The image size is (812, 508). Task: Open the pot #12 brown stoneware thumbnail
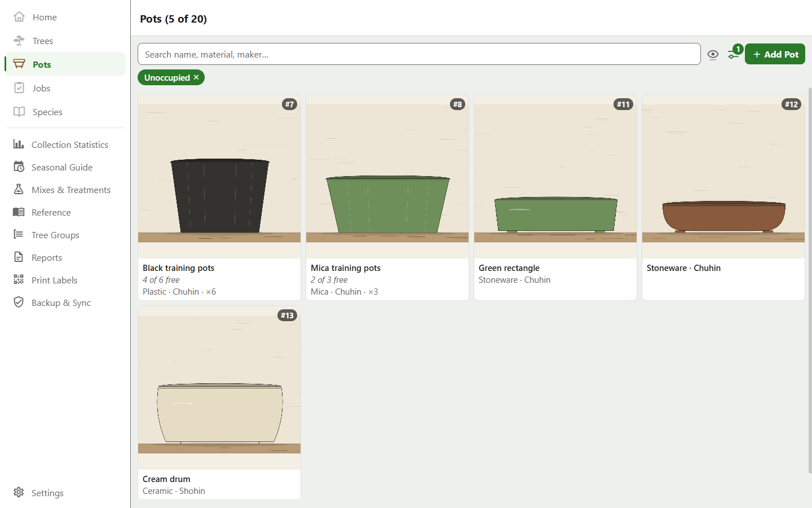coord(723,177)
